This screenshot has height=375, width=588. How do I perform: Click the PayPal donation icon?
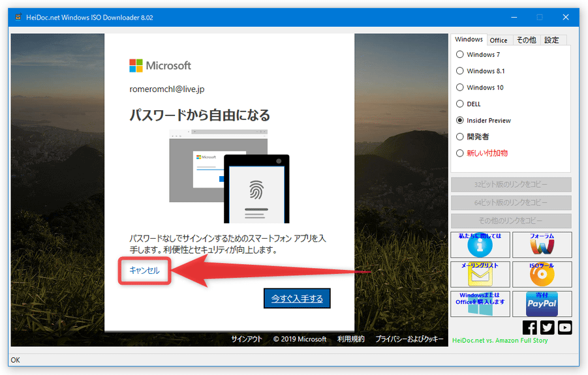coord(542,304)
